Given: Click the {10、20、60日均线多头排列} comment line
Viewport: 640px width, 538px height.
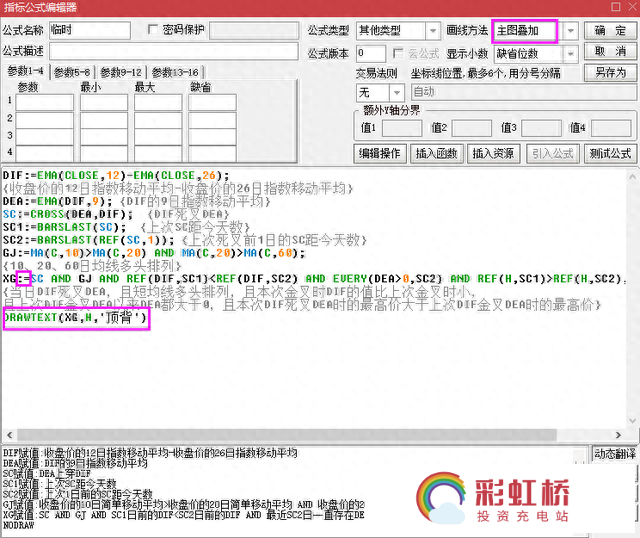Looking at the screenshot, I should coord(92,266).
